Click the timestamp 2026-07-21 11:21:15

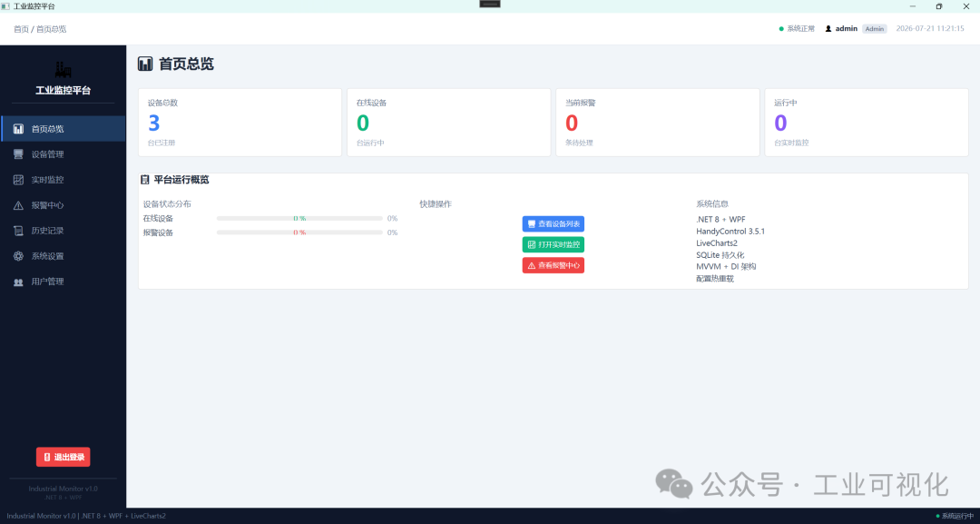pos(930,29)
